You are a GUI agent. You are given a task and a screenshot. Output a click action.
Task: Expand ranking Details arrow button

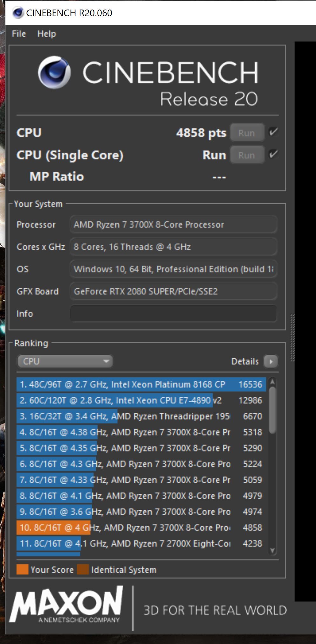(271, 361)
